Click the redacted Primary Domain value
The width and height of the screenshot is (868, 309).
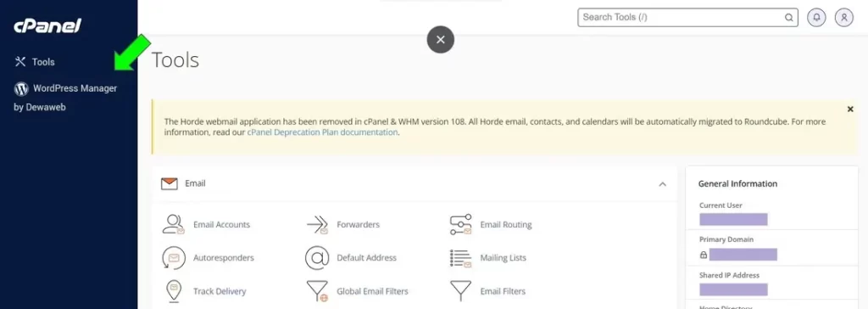point(743,255)
